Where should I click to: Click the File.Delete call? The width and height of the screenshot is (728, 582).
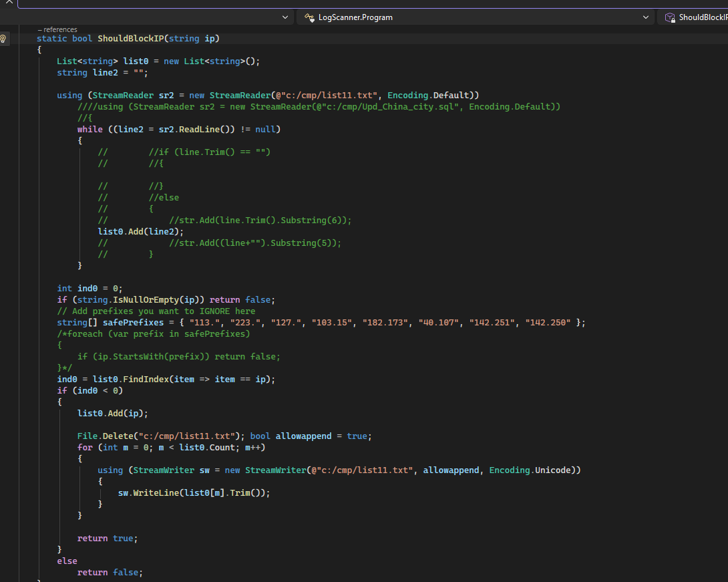pyautogui.click(x=161, y=436)
